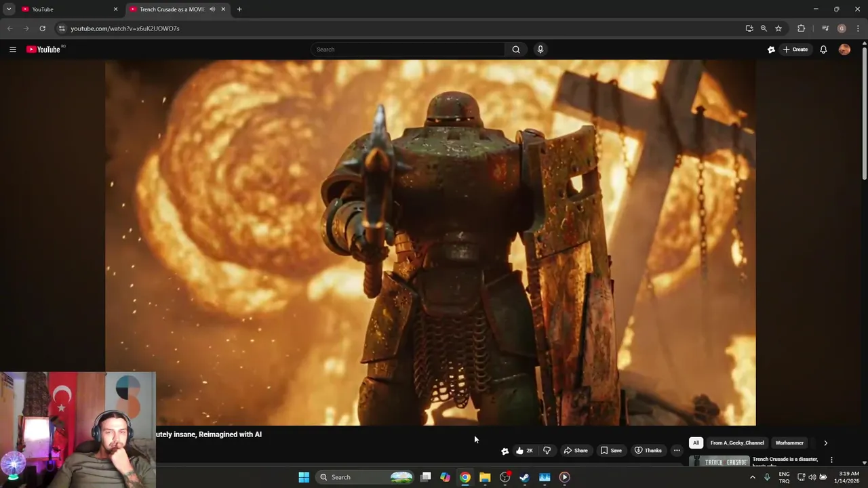Open the Windows Start menu
Screen dimensions: 868x488
pos(304,477)
